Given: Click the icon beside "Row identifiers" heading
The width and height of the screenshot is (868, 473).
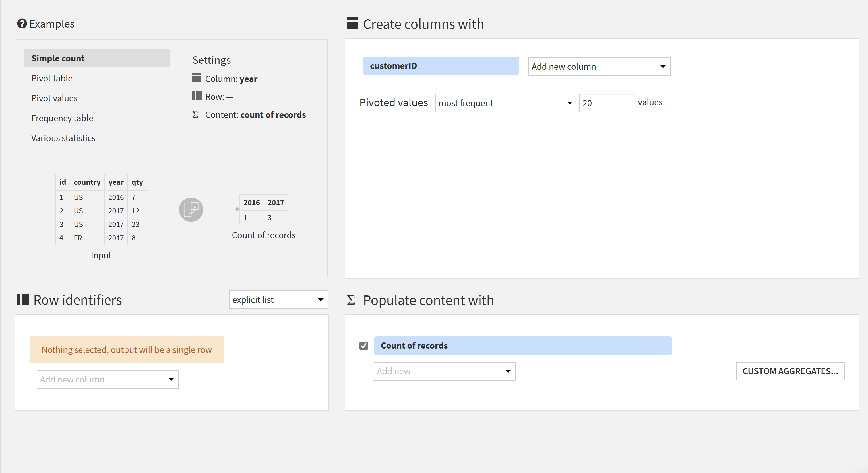Looking at the screenshot, I should (22, 299).
